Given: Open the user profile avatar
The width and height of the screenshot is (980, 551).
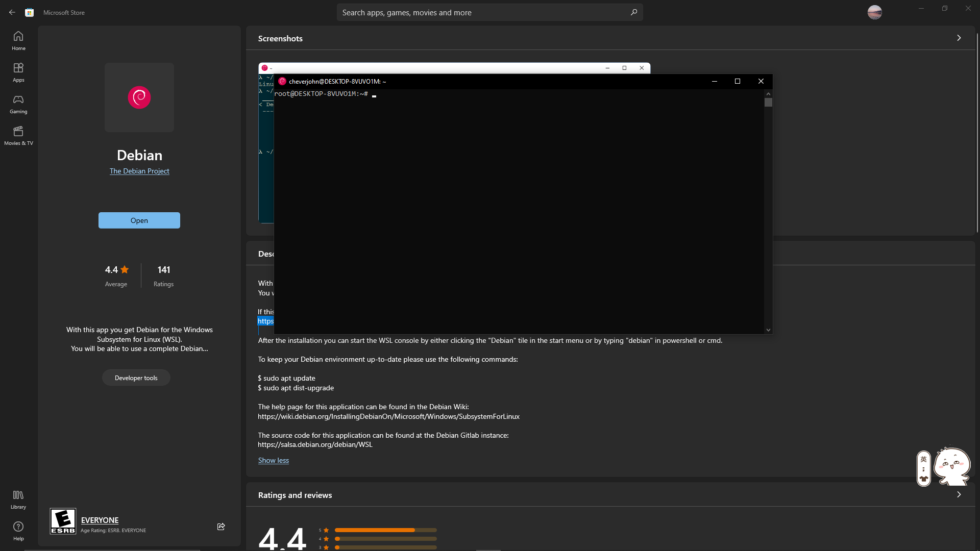Looking at the screenshot, I should 874,12.
